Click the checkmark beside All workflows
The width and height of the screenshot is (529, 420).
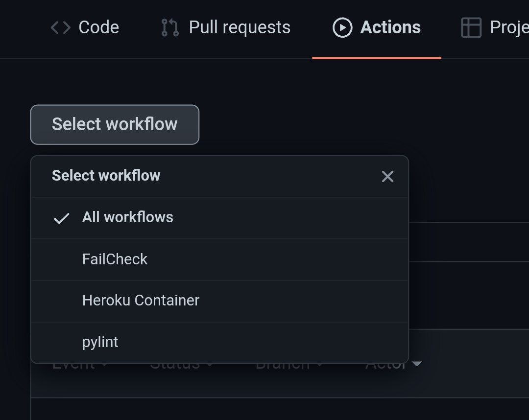click(x=62, y=218)
